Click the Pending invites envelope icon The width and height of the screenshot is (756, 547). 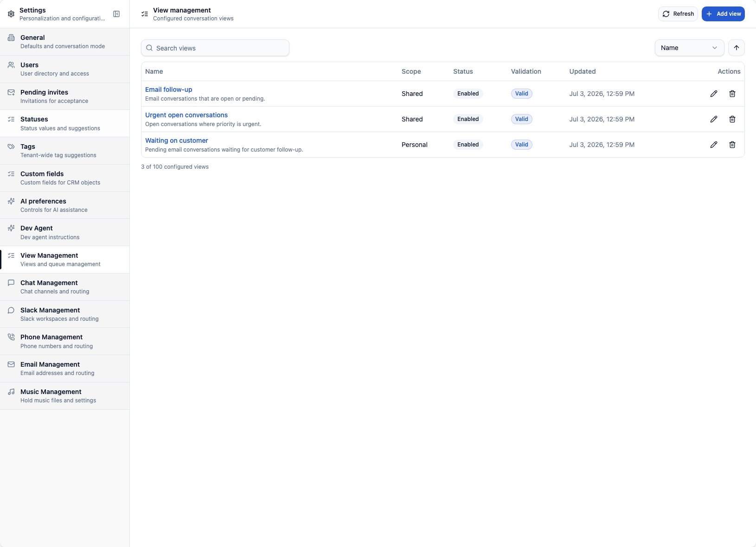pos(11,92)
